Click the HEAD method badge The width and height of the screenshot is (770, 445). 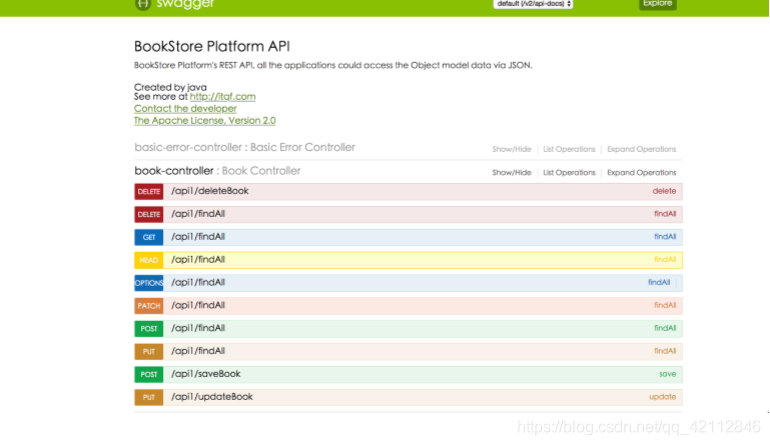(149, 260)
